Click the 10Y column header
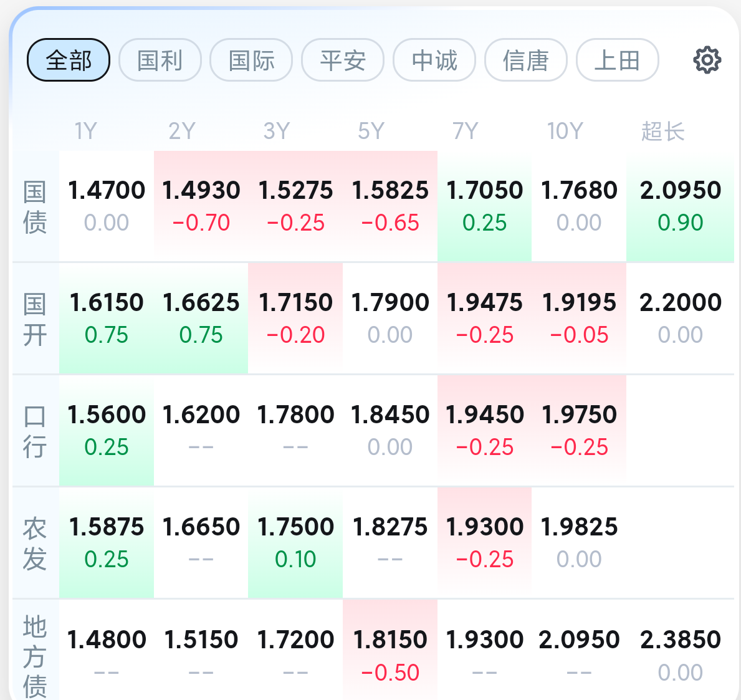Screen dimensions: 741x700 click(565, 132)
